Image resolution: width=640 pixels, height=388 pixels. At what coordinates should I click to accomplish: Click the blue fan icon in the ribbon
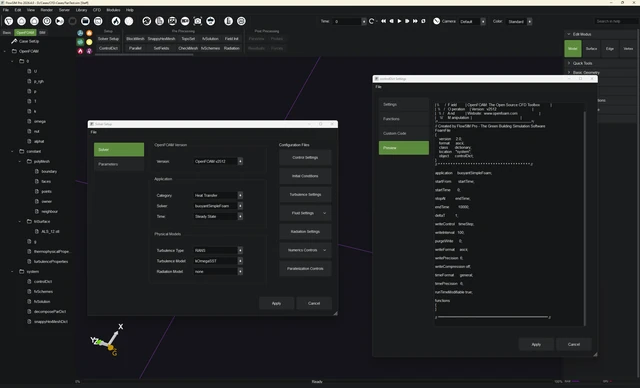tap(80, 33)
